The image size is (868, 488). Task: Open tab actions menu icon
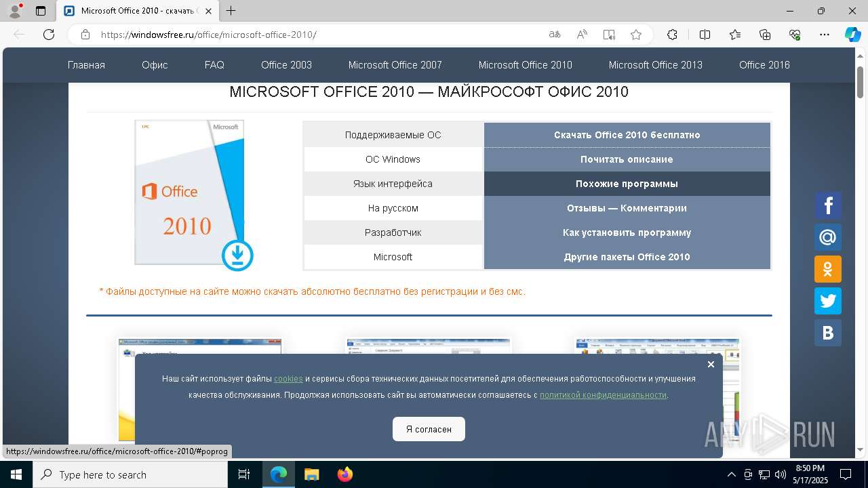click(x=41, y=11)
